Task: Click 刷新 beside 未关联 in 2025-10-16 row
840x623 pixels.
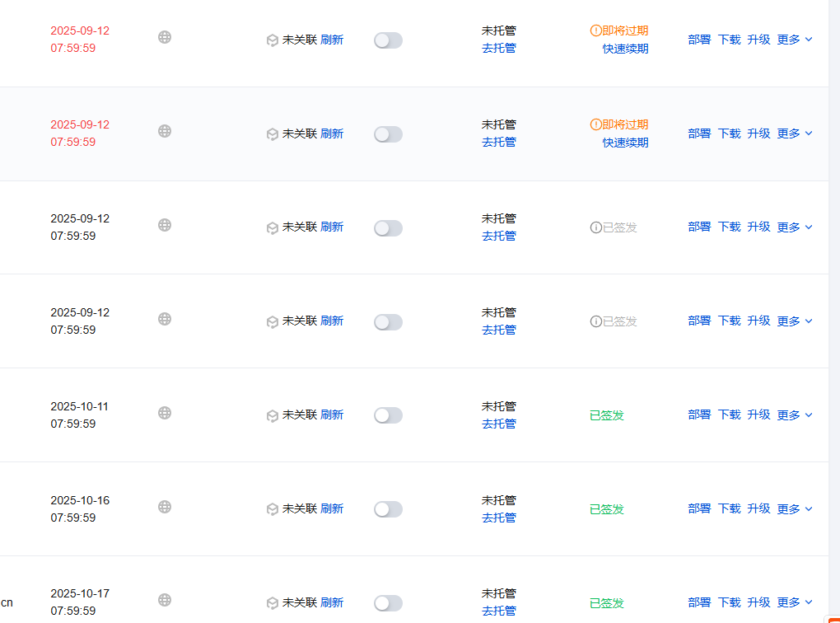Action: coord(332,509)
